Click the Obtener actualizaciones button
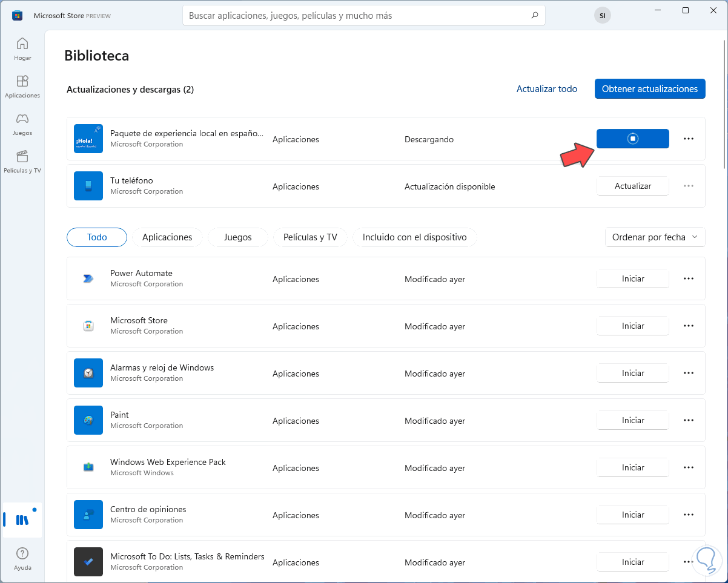The image size is (728, 583). [x=650, y=89]
